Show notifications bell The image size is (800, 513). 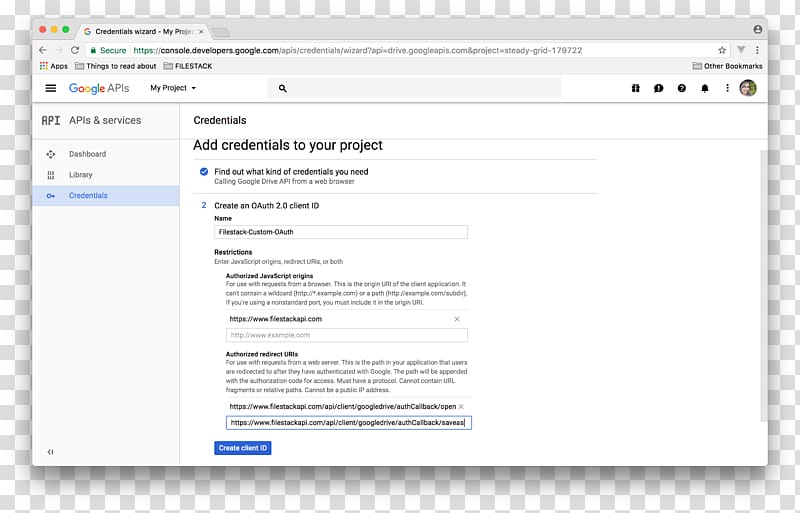tap(705, 88)
